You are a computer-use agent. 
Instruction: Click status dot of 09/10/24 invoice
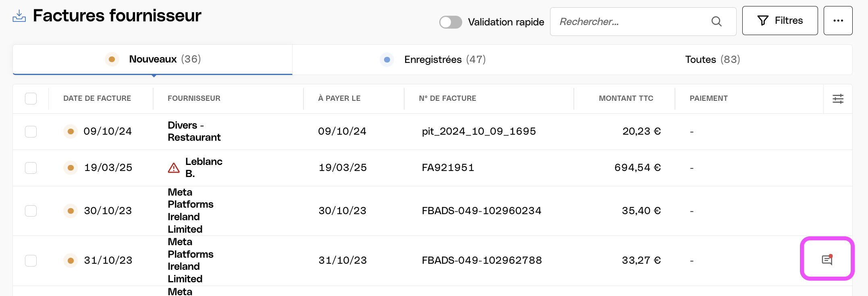pyautogui.click(x=71, y=131)
